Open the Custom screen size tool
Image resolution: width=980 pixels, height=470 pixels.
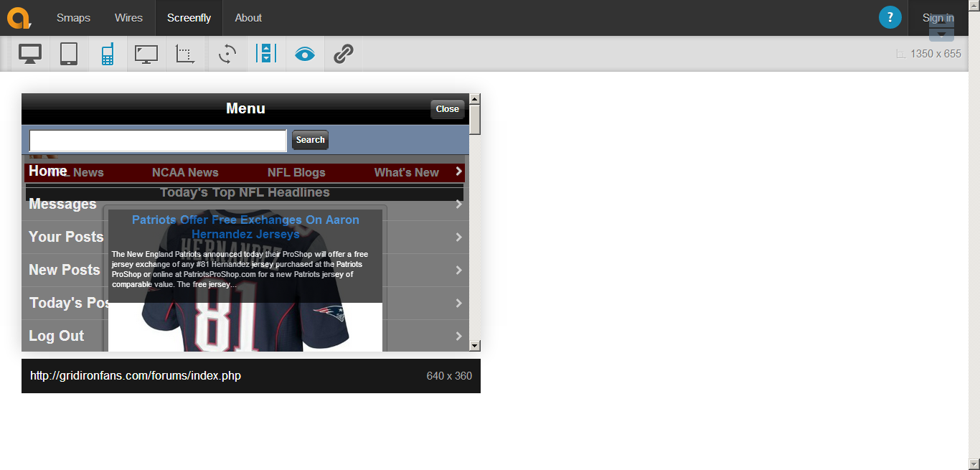[x=185, y=54]
